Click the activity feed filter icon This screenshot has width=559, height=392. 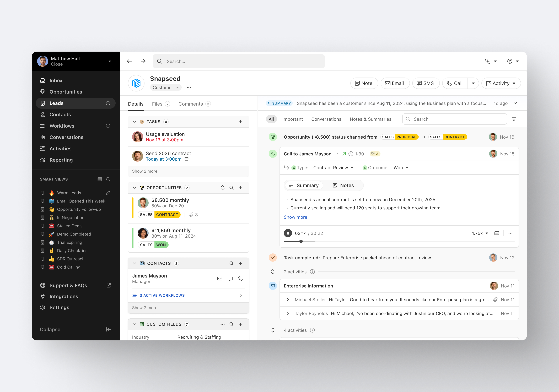514,119
